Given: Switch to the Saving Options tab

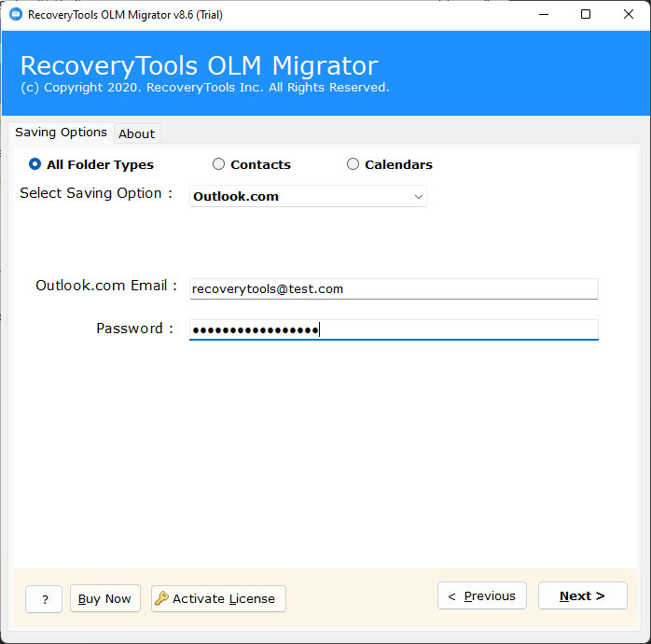Looking at the screenshot, I should click(x=61, y=133).
